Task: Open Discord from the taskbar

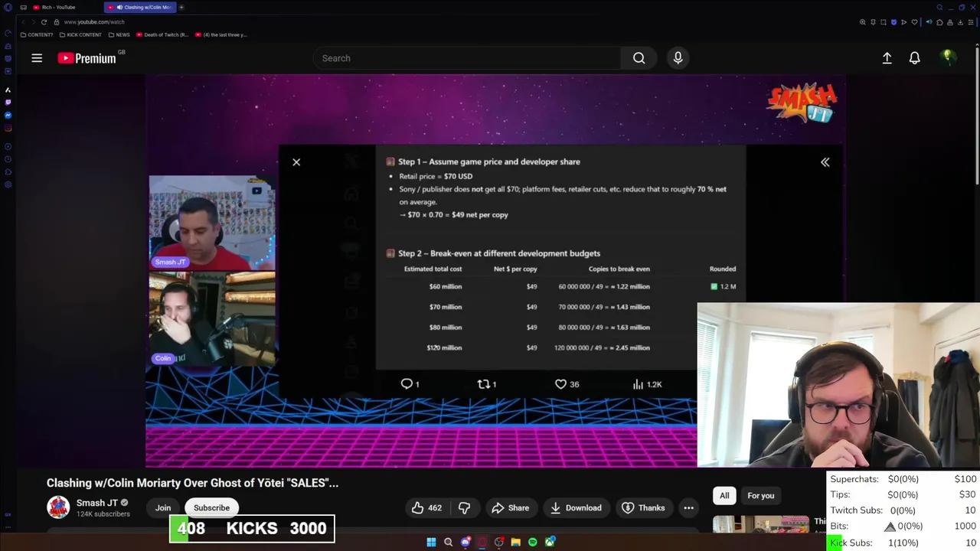Action: tap(465, 542)
